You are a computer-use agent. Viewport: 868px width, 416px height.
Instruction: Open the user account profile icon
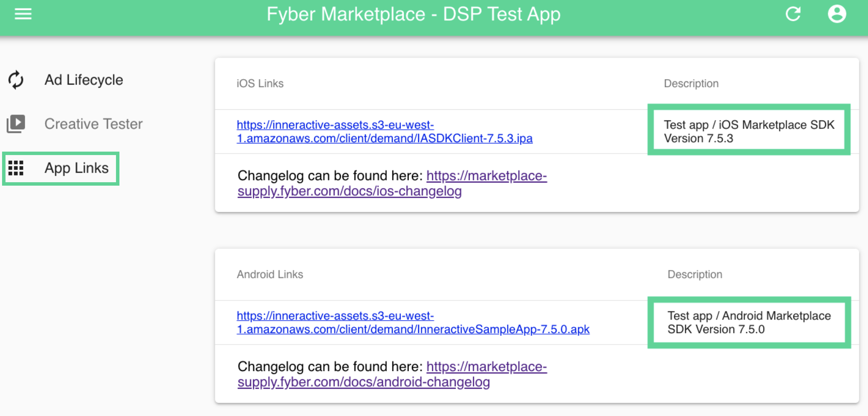pos(837,14)
